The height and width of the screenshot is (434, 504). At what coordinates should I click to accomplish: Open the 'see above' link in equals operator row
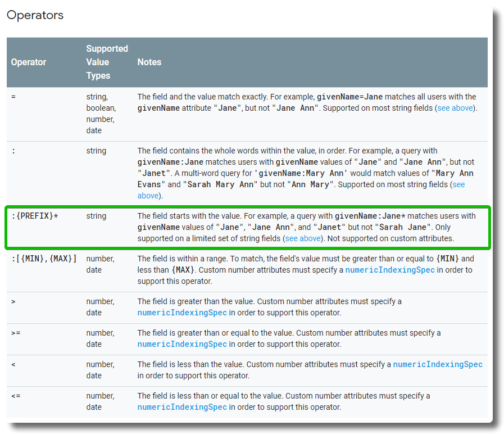pyautogui.click(x=455, y=108)
